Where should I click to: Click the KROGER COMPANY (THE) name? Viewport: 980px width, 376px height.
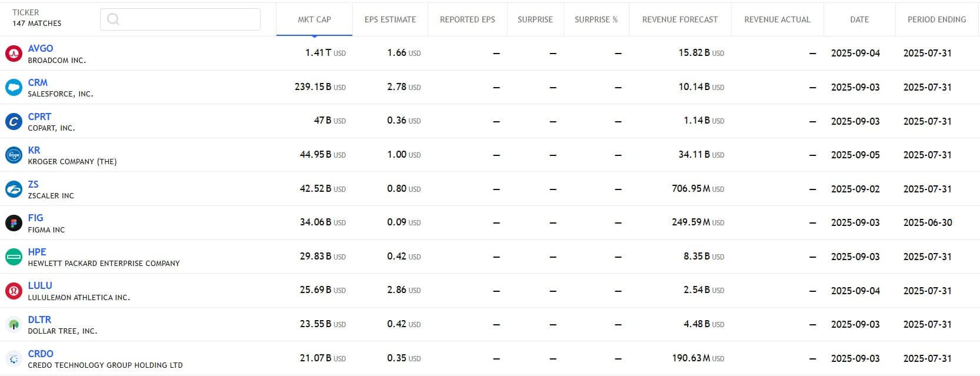click(x=72, y=162)
